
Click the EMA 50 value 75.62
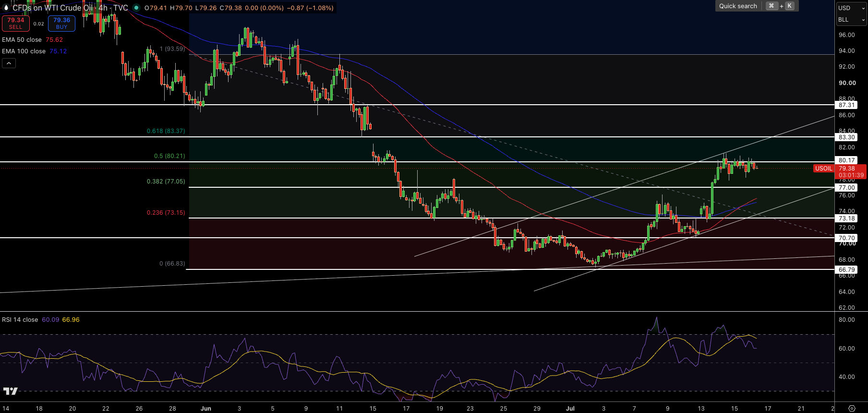[x=54, y=40]
